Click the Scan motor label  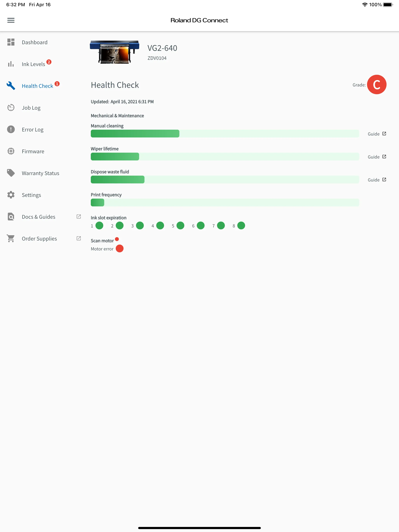coord(102,241)
